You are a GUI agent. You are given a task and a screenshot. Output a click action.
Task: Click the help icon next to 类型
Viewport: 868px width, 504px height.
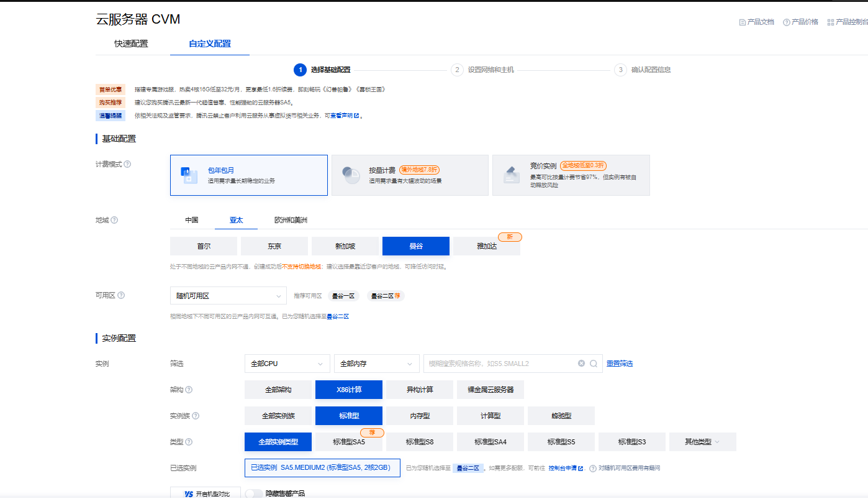click(189, 442)
